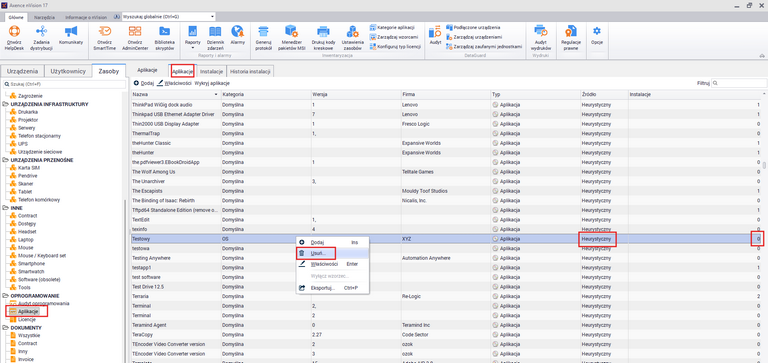Open Regulacje prawne
This screenshot has height=363, width=768.
pos(571,38)
